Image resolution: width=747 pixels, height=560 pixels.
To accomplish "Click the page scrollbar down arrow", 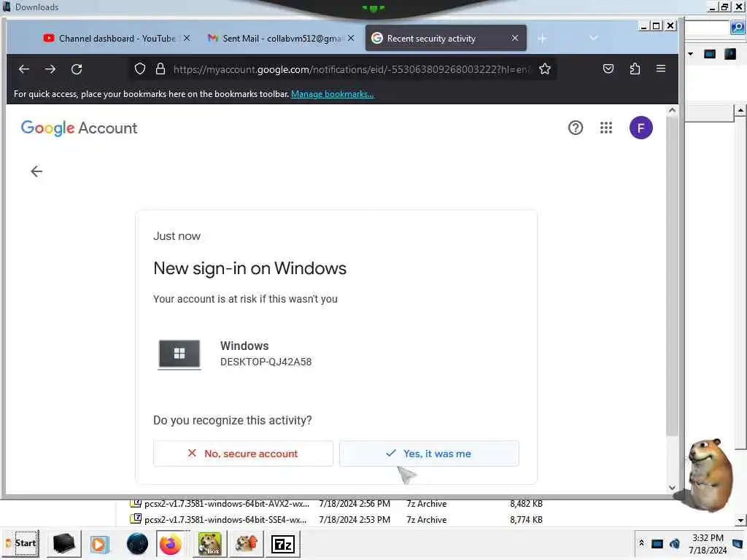I will pos(672,488).
